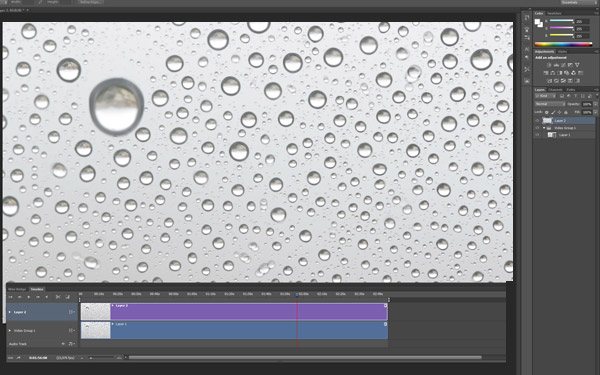This screenshot has height=375, width=600.
Task: Expand Layer 2 track properties in Timeline
Action: (10, 312)
